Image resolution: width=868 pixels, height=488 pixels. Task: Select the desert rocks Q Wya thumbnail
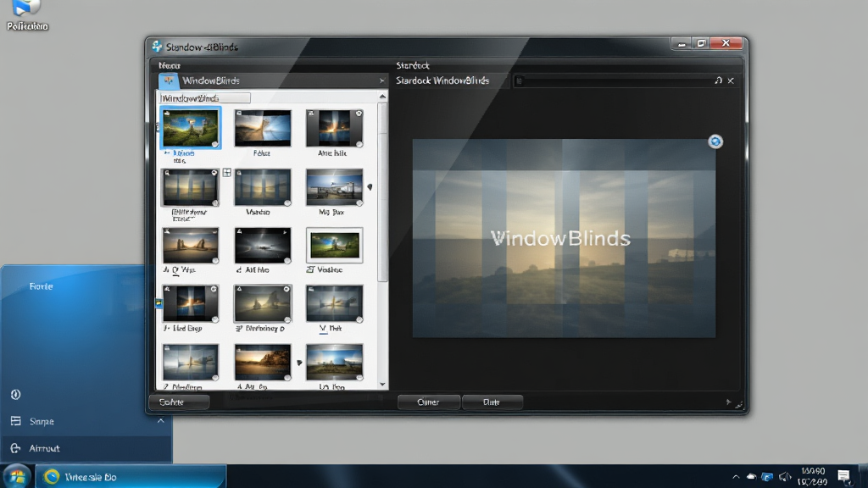tap(190, 245)
